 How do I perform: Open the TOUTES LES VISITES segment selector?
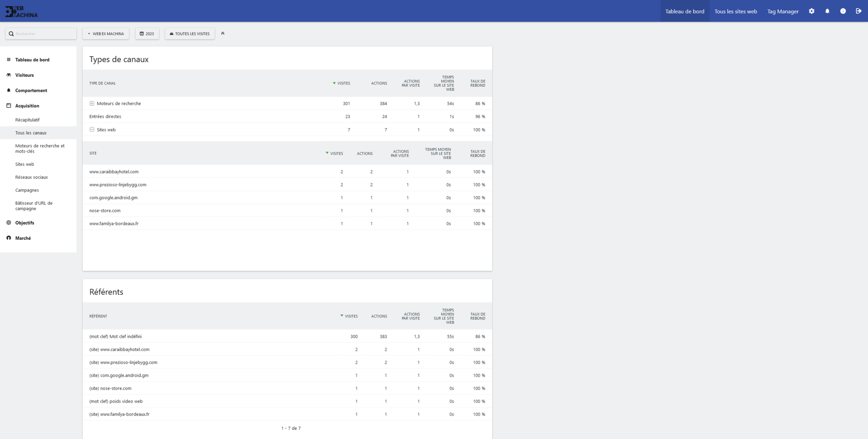tap(190, 34)
